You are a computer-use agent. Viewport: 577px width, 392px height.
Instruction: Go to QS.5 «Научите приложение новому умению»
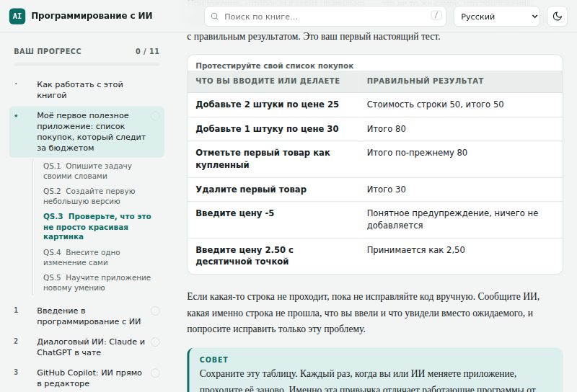[x=97, y=282]
